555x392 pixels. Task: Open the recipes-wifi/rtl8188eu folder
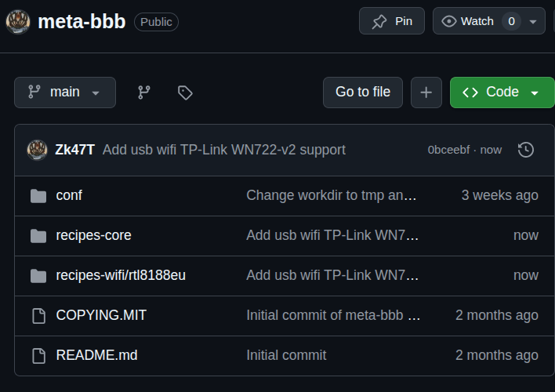[x=121, y=275]
